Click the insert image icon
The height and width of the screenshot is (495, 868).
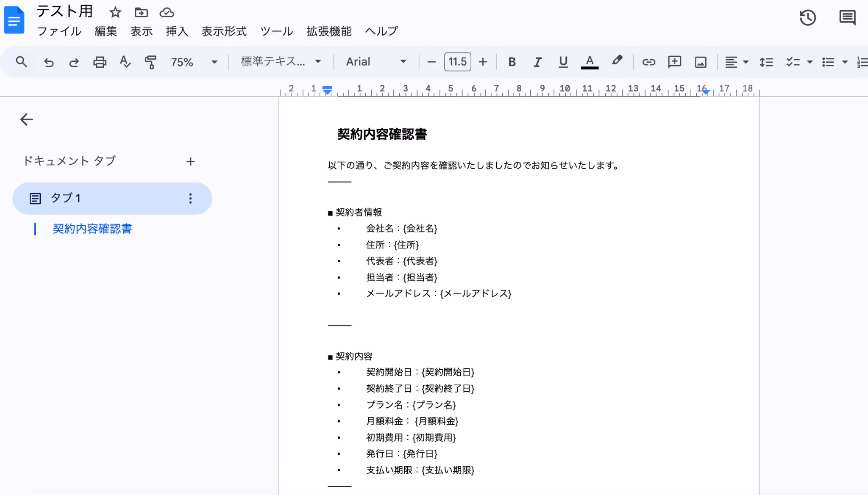coord(701,62)
